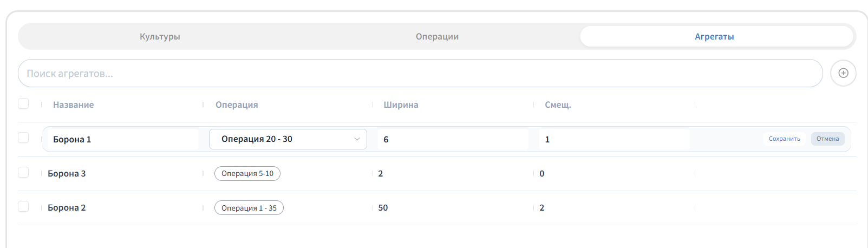Click the Сохранить button
The height and width of the screenshot is (248, 868).
point(785,139)
